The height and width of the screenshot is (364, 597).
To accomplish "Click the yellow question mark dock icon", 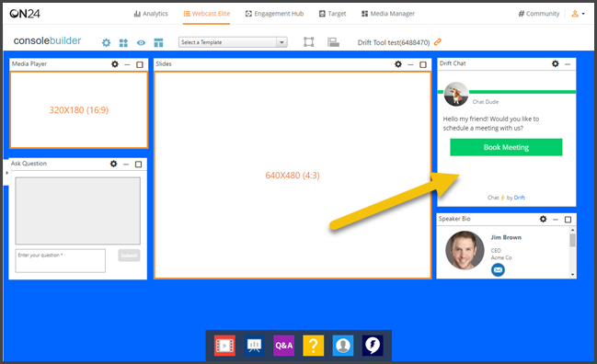I will pyautogui.click(x=314, y=346).
